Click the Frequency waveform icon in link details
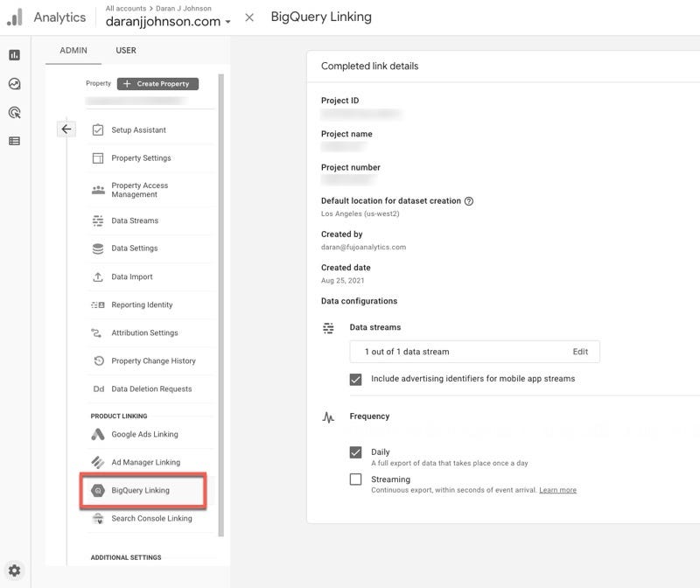Screen dimensions: 700x588 point(328,418)
